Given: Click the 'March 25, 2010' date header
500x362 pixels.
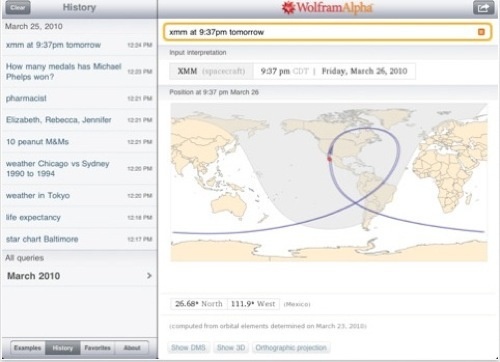Looking at the screenshot, I should (x=34, y=26).
